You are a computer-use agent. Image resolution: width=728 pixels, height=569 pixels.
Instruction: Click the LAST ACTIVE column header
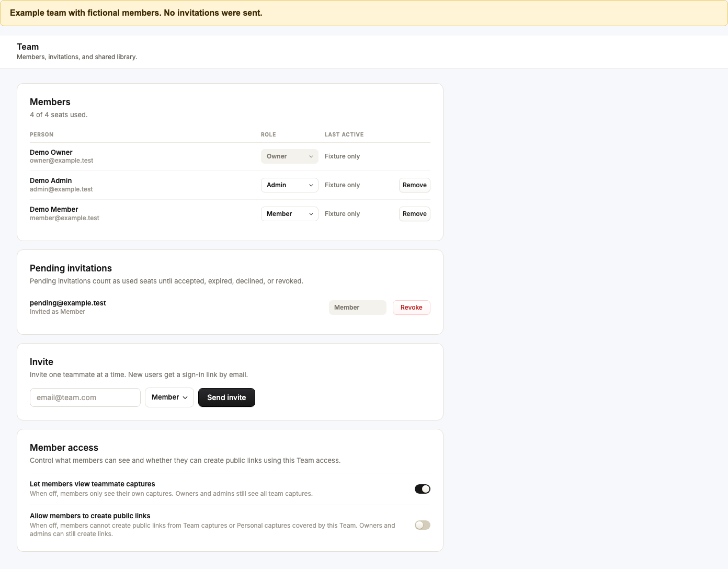344,134
